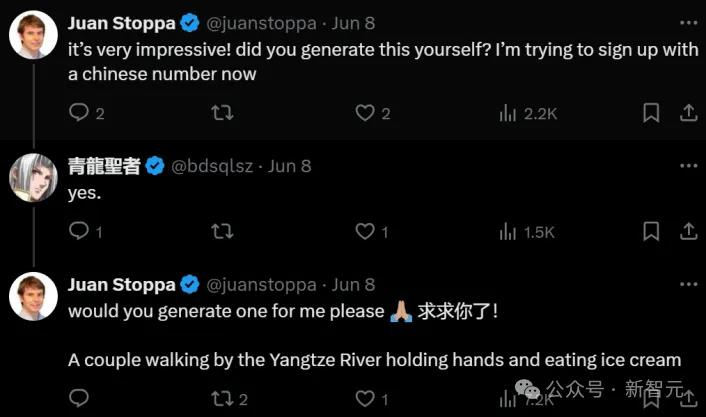Open Juan Stoppa's avatar in first tweet
Viewport: 706px width, 417px height.
[x=33, y=36]
